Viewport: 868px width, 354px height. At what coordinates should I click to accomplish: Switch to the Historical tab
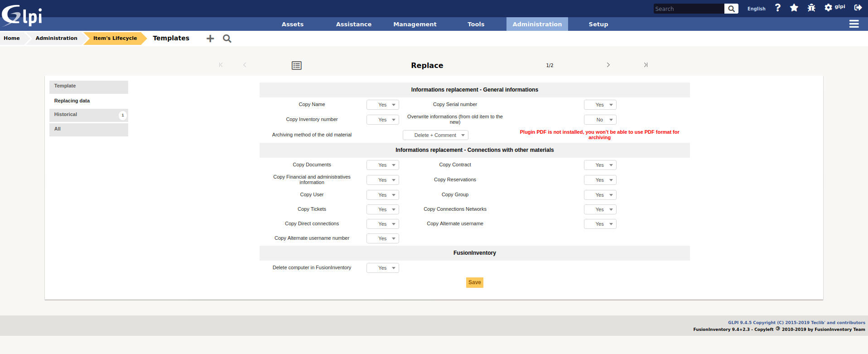pos(88,115)
